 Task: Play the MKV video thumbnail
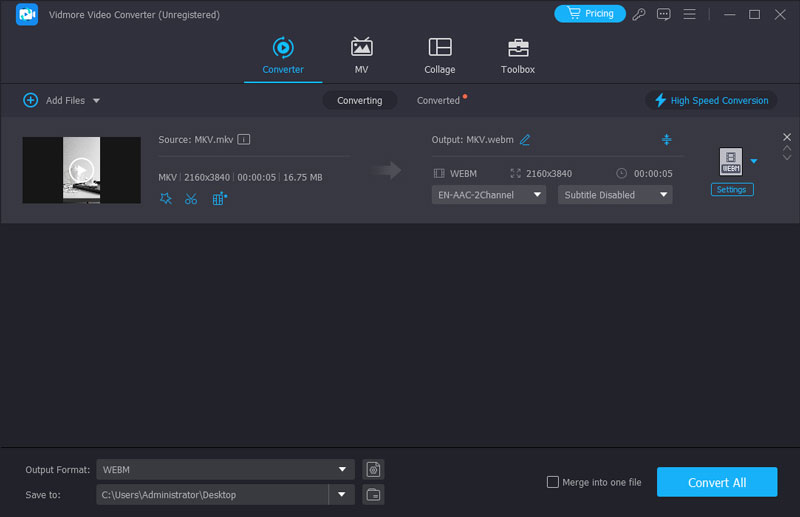coord(81,170)
